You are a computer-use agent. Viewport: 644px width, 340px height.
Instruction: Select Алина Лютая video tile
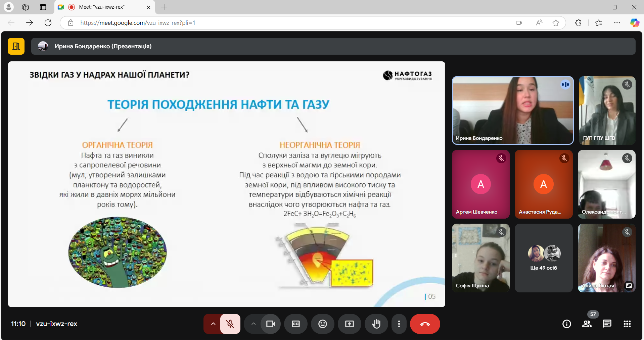[607, 258]
